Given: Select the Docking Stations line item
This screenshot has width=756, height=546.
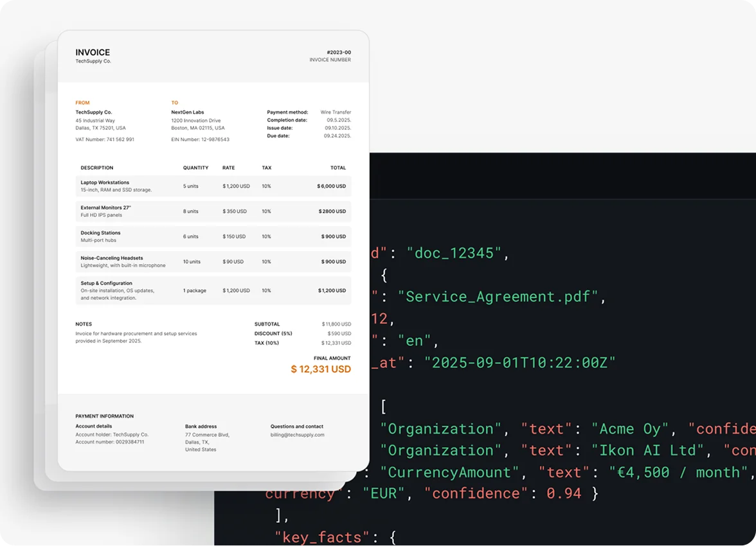Looking at the screenshot, I should [x=100, y=233].
